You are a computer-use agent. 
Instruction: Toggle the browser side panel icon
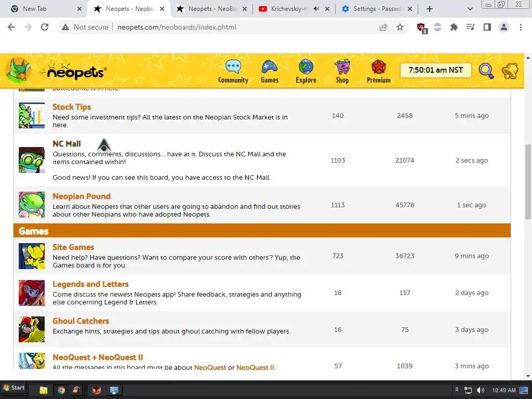487,27
